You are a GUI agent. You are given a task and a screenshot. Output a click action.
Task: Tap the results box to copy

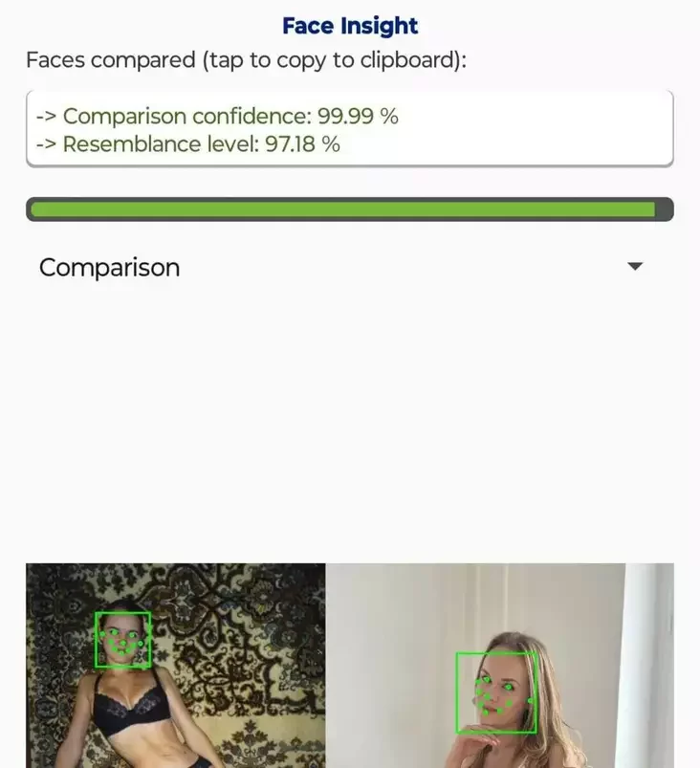tap(350, 129)
